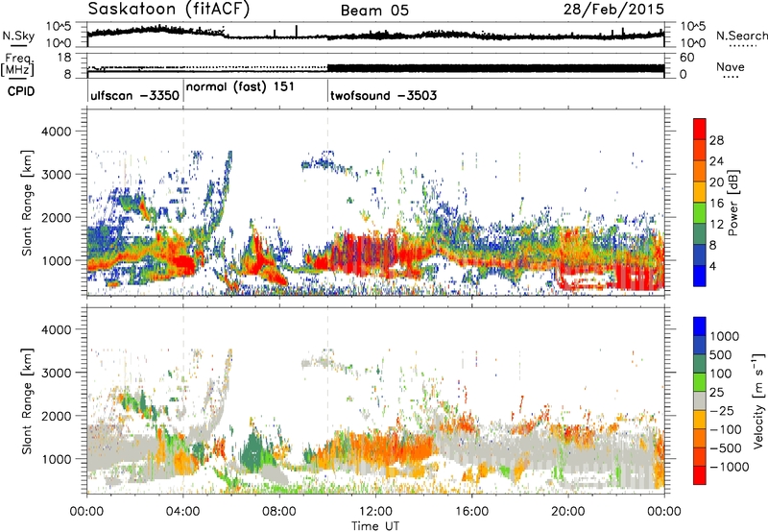Click the 16:00 time axis tick label
The height and width of the screenshot is (532, 768).
(x=471, y=512)
